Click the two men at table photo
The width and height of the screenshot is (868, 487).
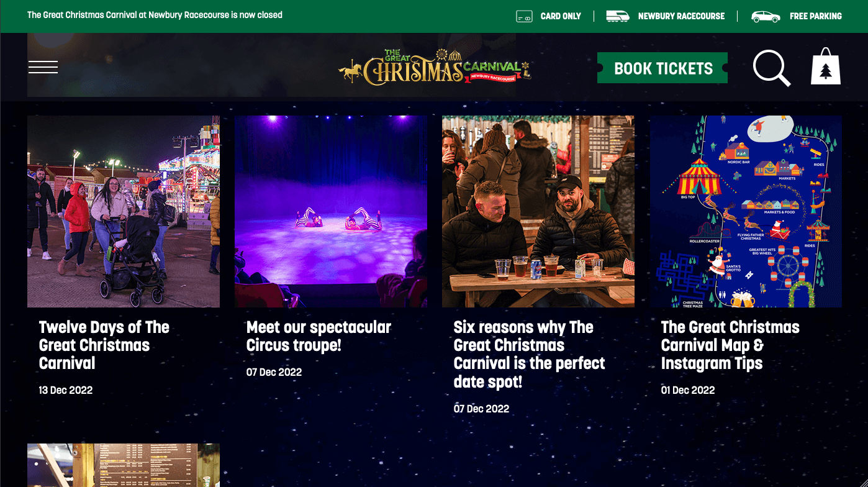[538, 211]
